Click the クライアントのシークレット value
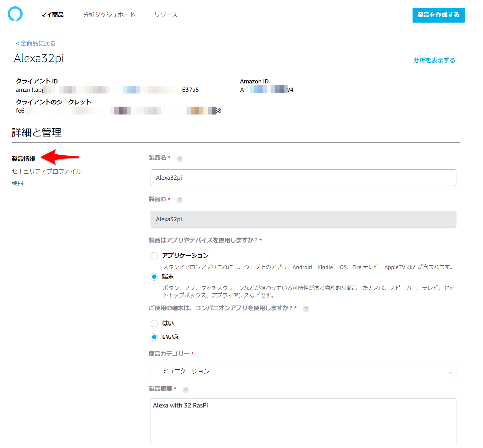Image resolution: width=483 pixels, height=448 pixels. pyautogui.click(x=118, y=111)
